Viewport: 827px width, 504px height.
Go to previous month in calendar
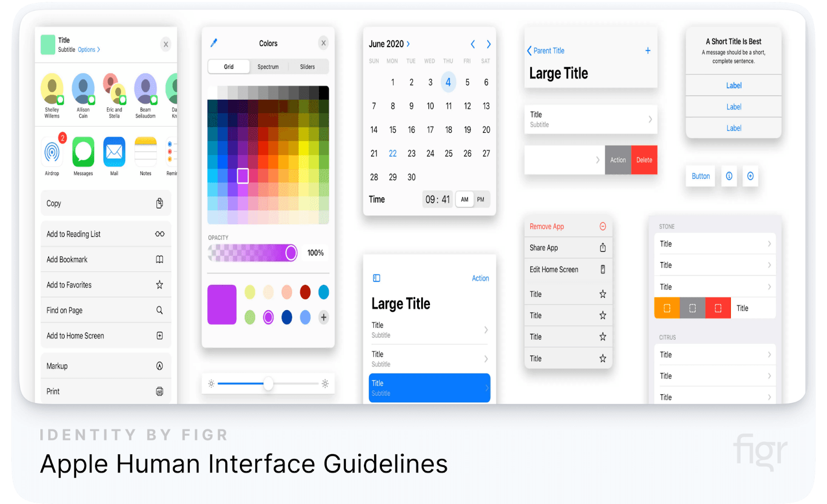(x=472, y=44)
